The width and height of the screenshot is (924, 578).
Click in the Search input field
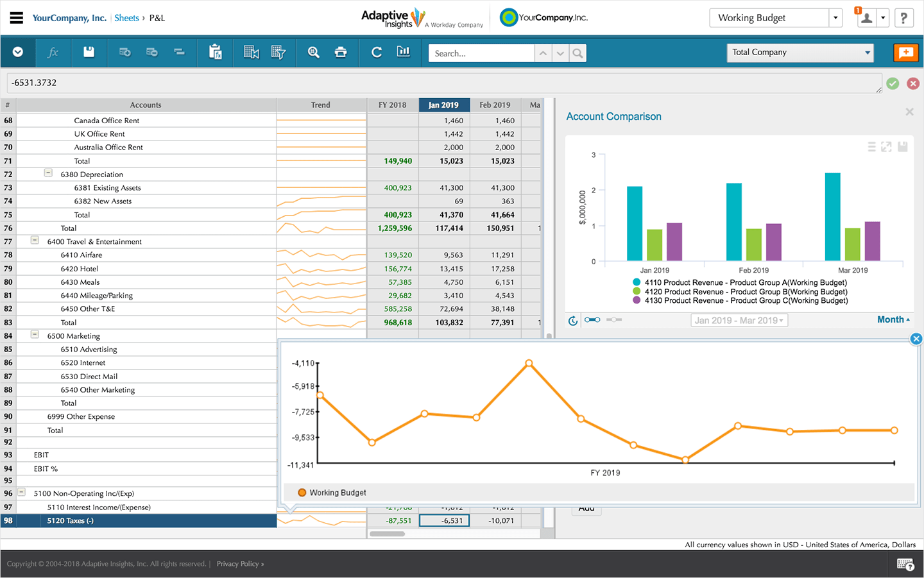coord(481,53)
